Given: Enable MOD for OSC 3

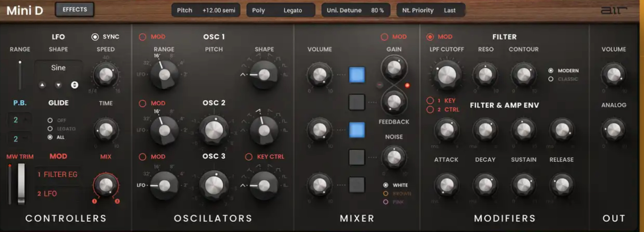Looking at the screenshot, I should click(142, 157).
